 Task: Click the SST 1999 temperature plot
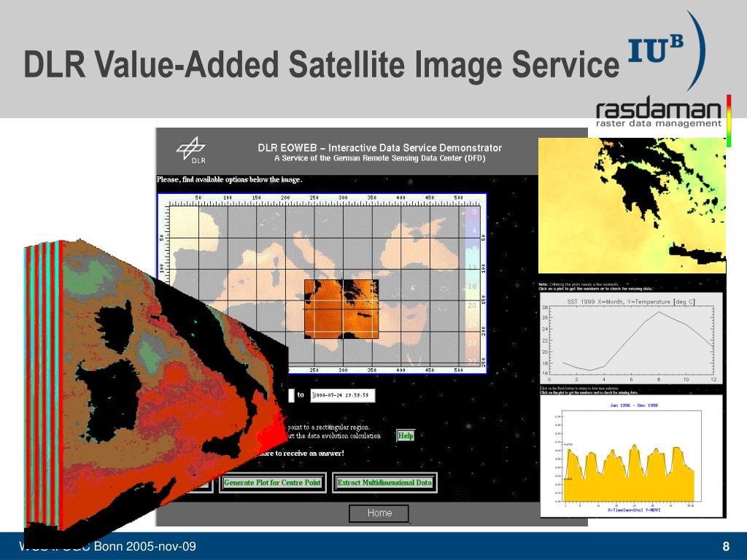[x=631, y=340]
